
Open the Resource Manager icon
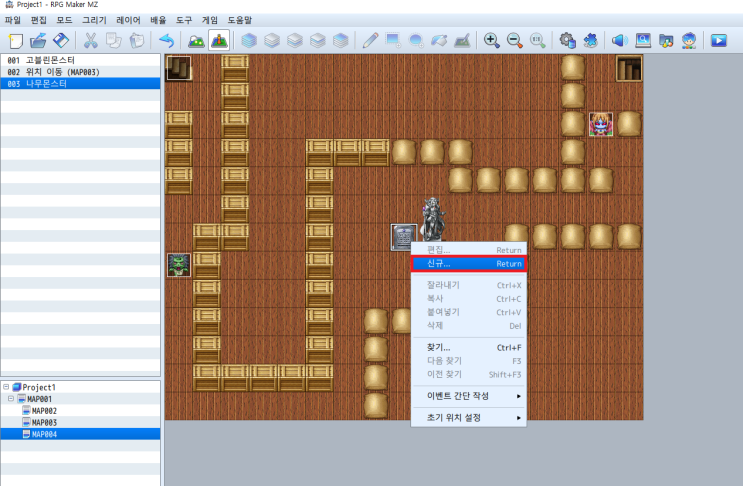pos(666,41)
